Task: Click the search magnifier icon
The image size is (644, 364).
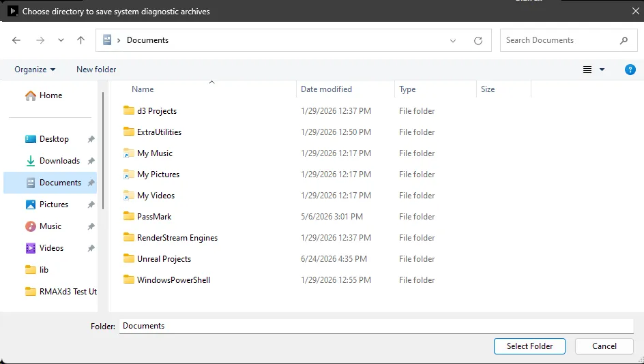Action: pos(624,40)
